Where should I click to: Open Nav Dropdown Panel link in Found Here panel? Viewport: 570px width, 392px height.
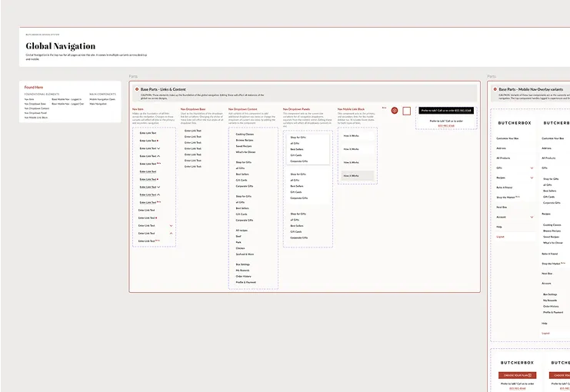click(x=35, y=113)
